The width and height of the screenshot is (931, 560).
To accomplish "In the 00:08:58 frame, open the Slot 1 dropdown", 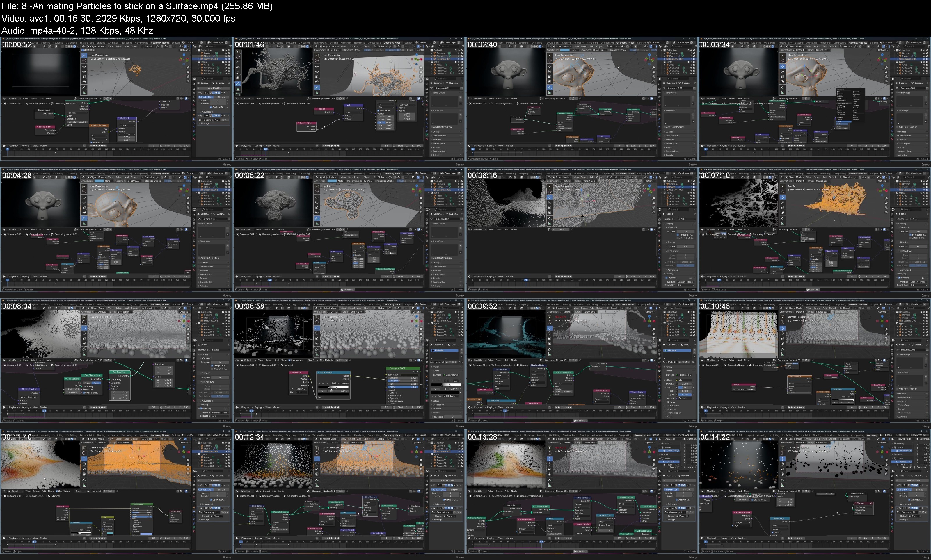I will coord(313,360).
